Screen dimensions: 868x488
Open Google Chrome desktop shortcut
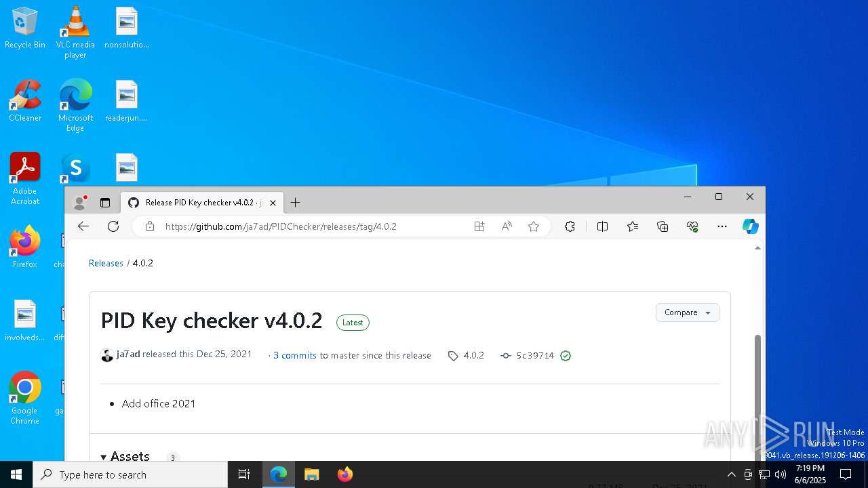pos(25,399)
